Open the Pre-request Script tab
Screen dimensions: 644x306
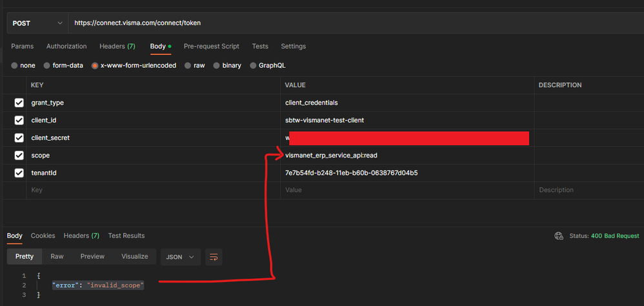click(x=212, y=46)
